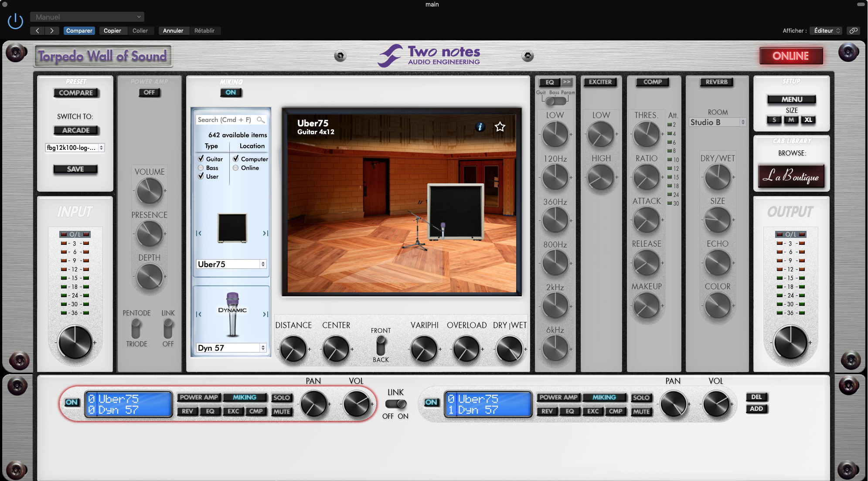Click the cabinet search field
The image size is (868, 481).
[x=231, y=120]
